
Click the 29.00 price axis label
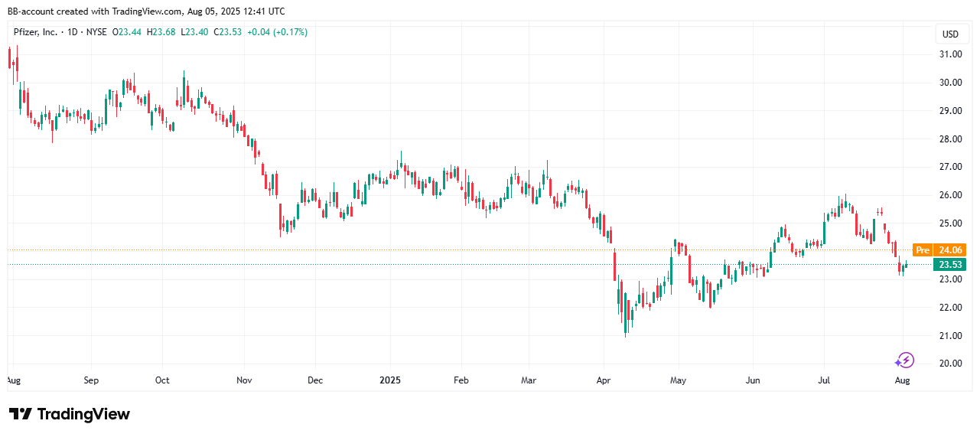(x=950, y=111)
